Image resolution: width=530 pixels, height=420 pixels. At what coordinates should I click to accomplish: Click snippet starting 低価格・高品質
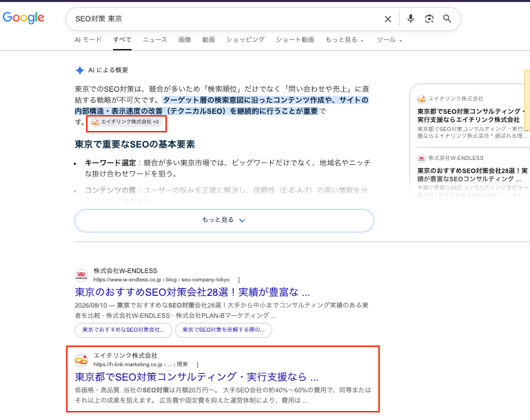tap(223, 395)
